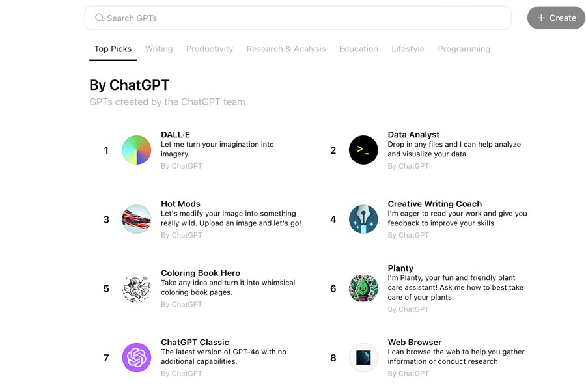Open the DALL·E color wheel icon
The image size is (586, 392).
coord(137,150)
